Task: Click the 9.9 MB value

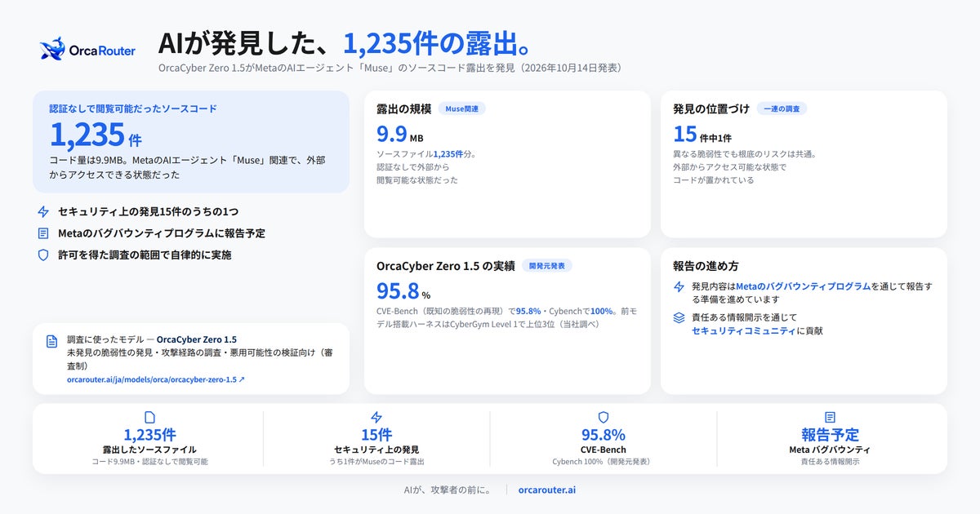Action: pyautogui.click(x=399, y=134)
